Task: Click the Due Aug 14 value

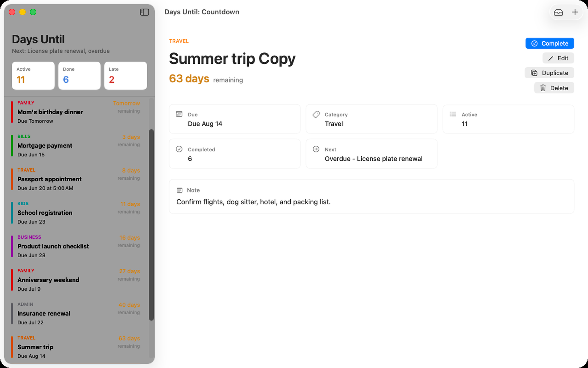Action: click(205, 124)
